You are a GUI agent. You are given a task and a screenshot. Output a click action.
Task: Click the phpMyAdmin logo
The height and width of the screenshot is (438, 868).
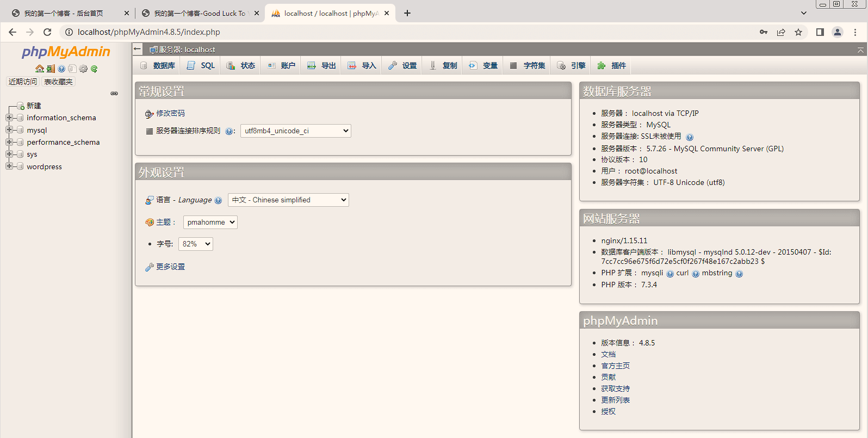[66, 52]
